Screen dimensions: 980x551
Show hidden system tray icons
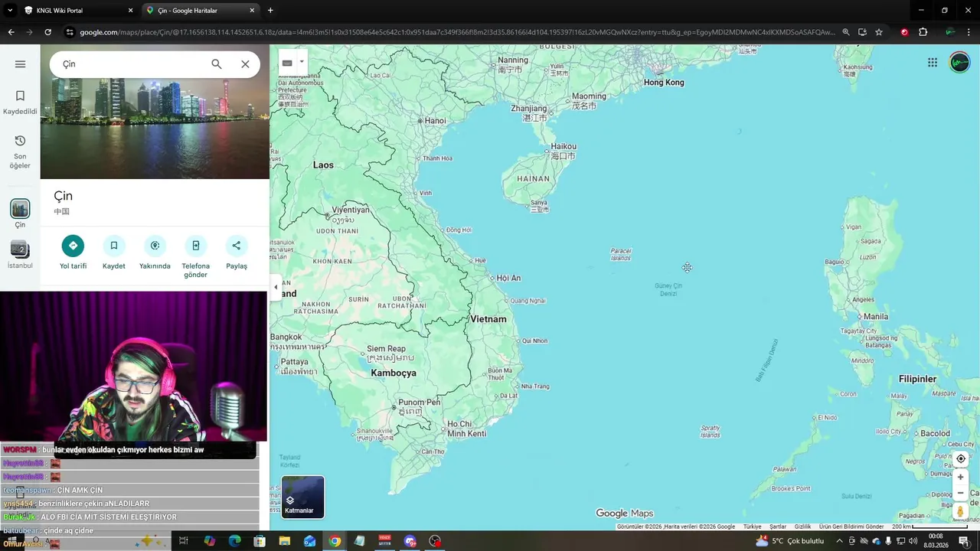pos(839,541)
